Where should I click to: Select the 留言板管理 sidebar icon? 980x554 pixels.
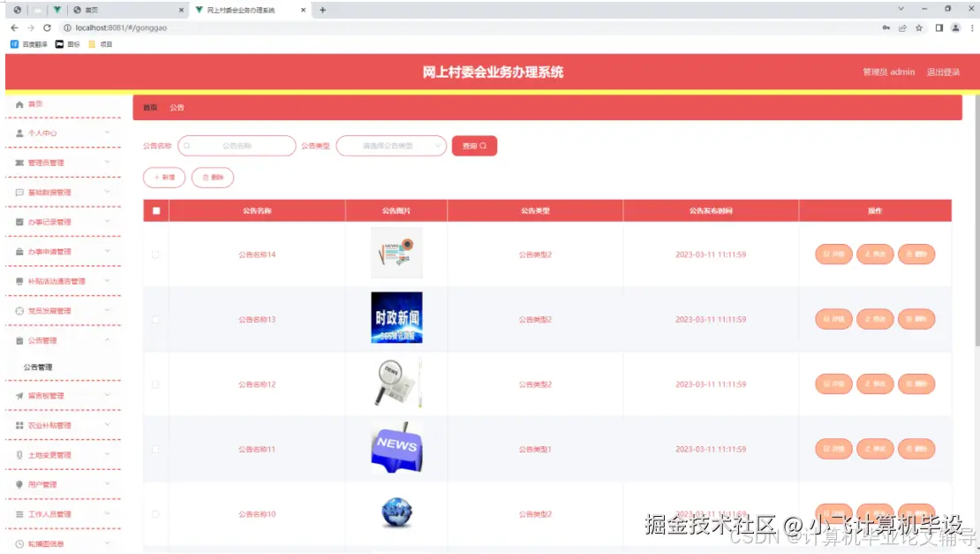19,395
